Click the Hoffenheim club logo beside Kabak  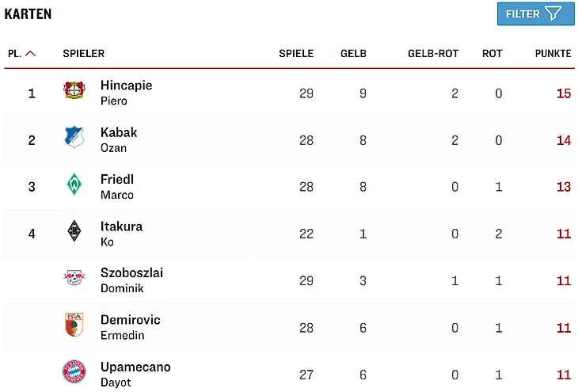pos(74,138)
